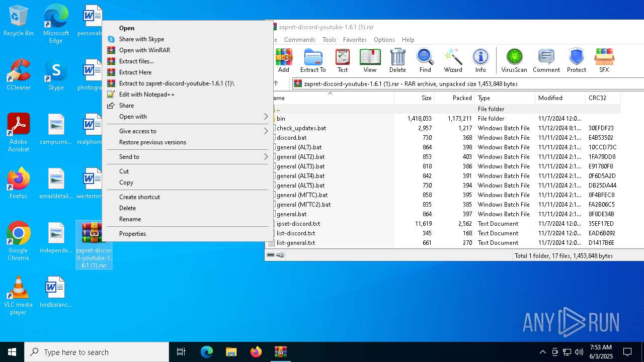
Task: Click the Firefox taskbar icon
Action: click(x=256, y=352)
